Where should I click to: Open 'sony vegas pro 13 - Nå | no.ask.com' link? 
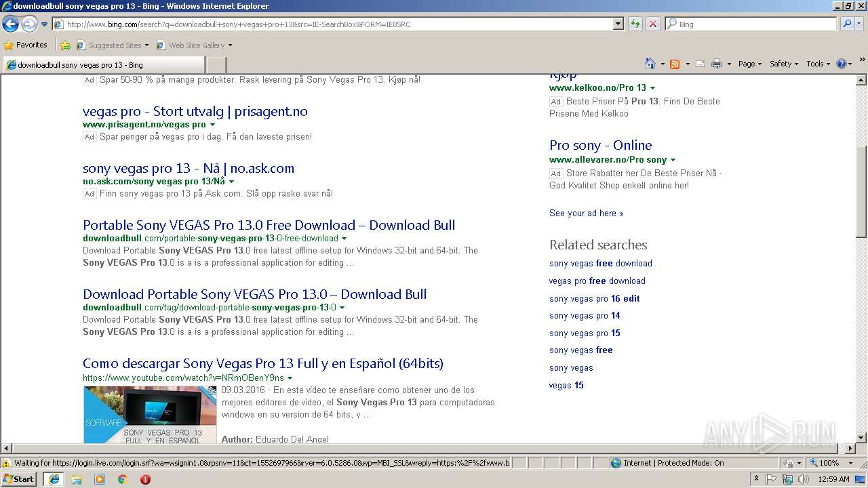coord(189,168)
